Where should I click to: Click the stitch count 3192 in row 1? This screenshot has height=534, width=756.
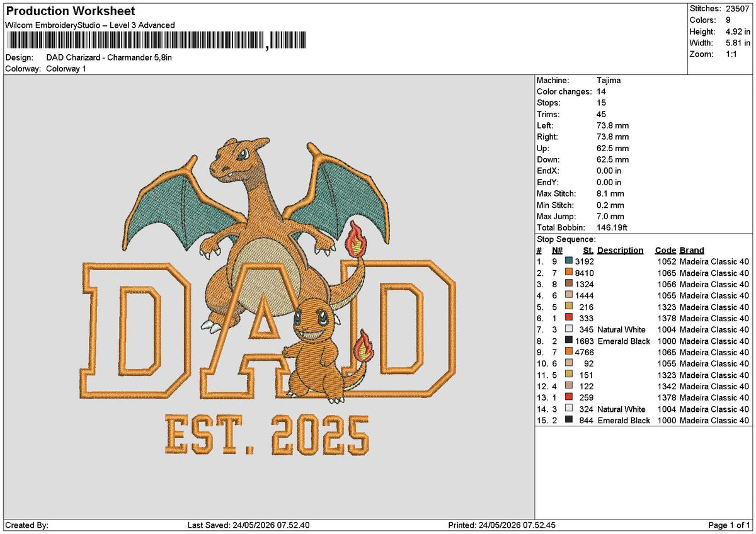click(585, 262)
